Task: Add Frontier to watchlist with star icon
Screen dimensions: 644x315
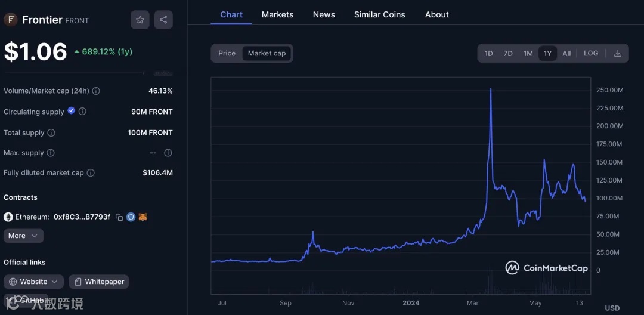Action: 140,20
